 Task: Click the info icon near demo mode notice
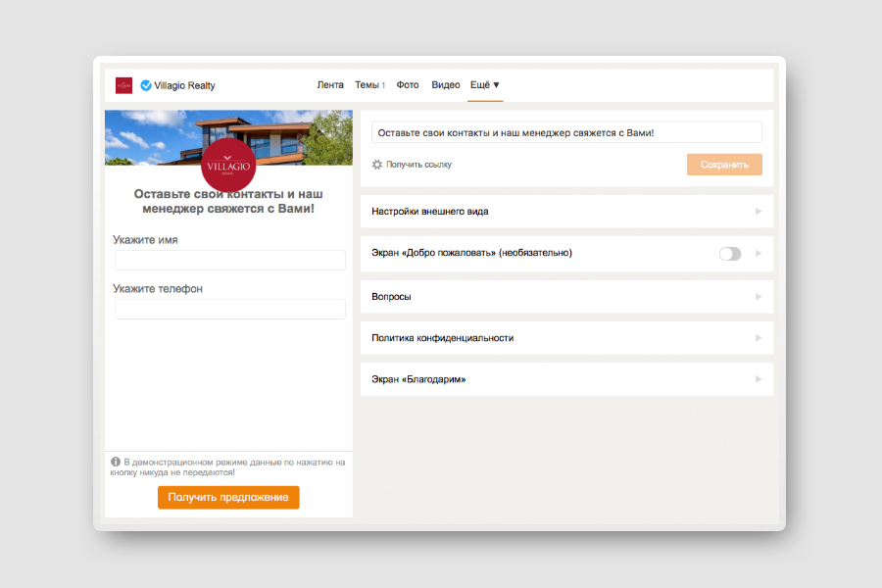tap(116, 462)
